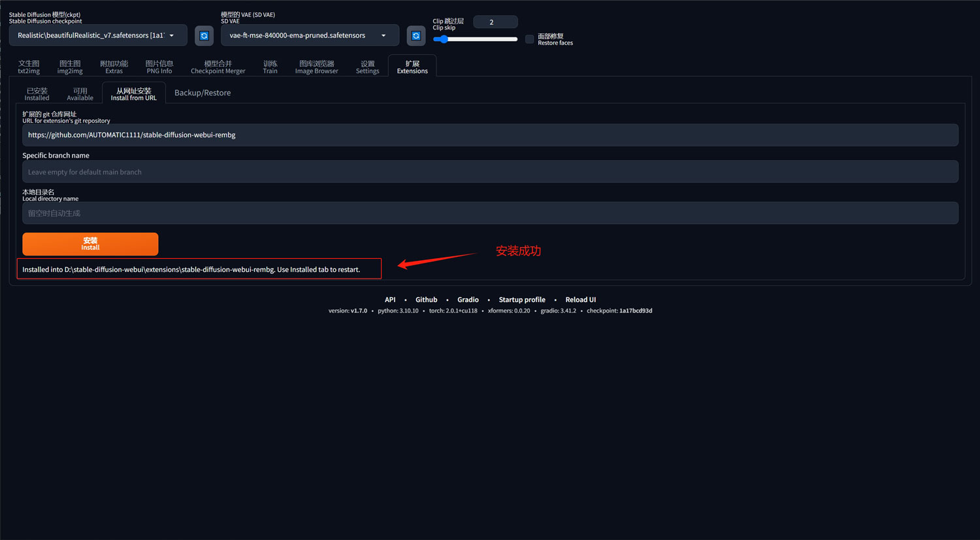Enable the Restore faces checkbox
This screenshot has height=540, width=980.
(530, 39)
